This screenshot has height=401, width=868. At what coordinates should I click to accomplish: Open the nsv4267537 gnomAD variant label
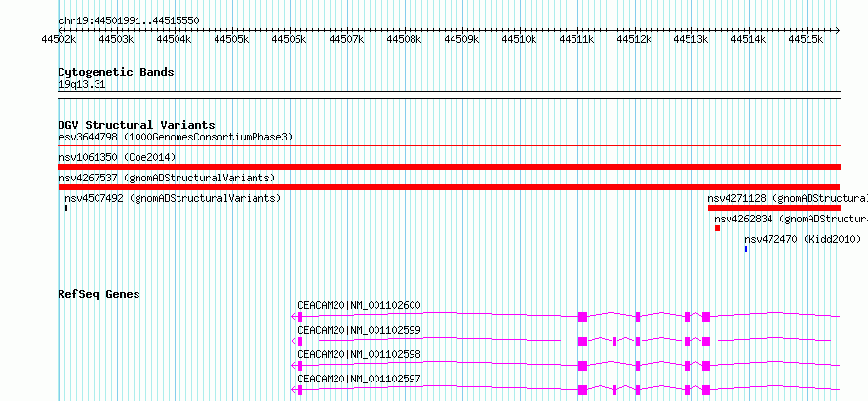coord(167,179)
